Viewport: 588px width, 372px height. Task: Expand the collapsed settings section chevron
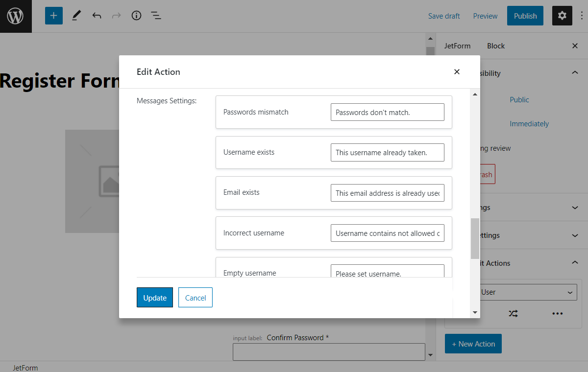click(x=574, y=235)
